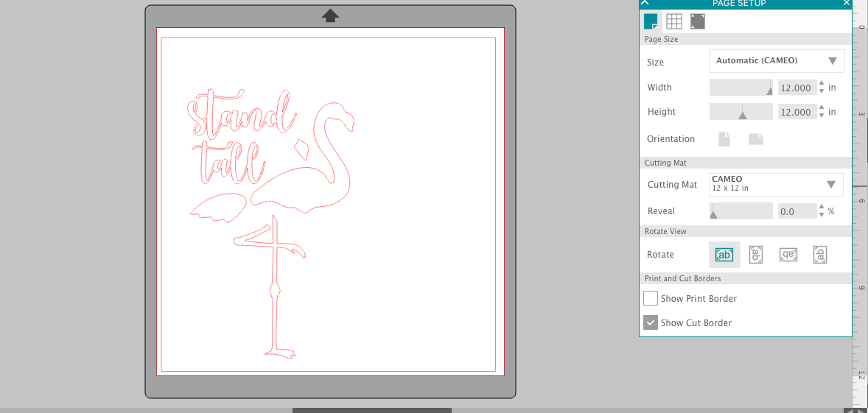Click the Width value field 12.000
Screen dimensions: 868x413
[x=797, y=88]
